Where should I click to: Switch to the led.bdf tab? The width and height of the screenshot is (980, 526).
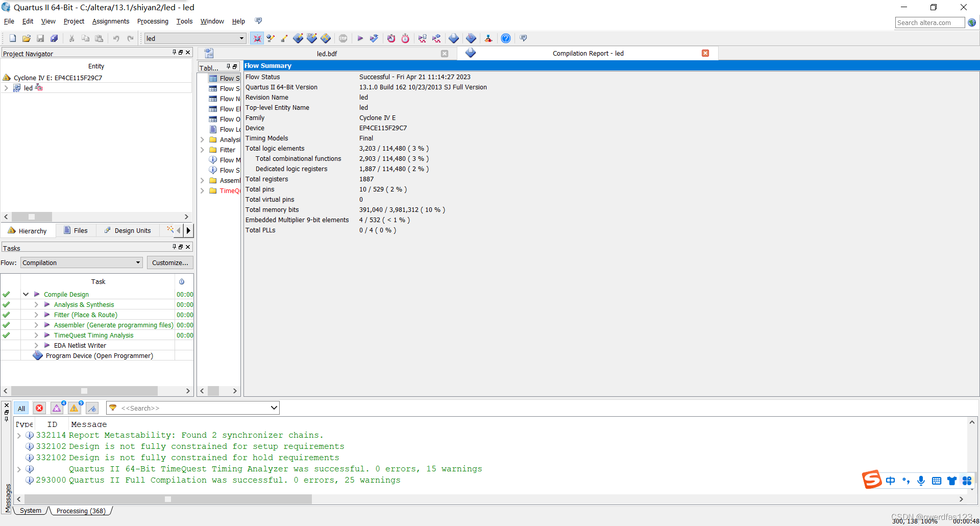[327, 54]
